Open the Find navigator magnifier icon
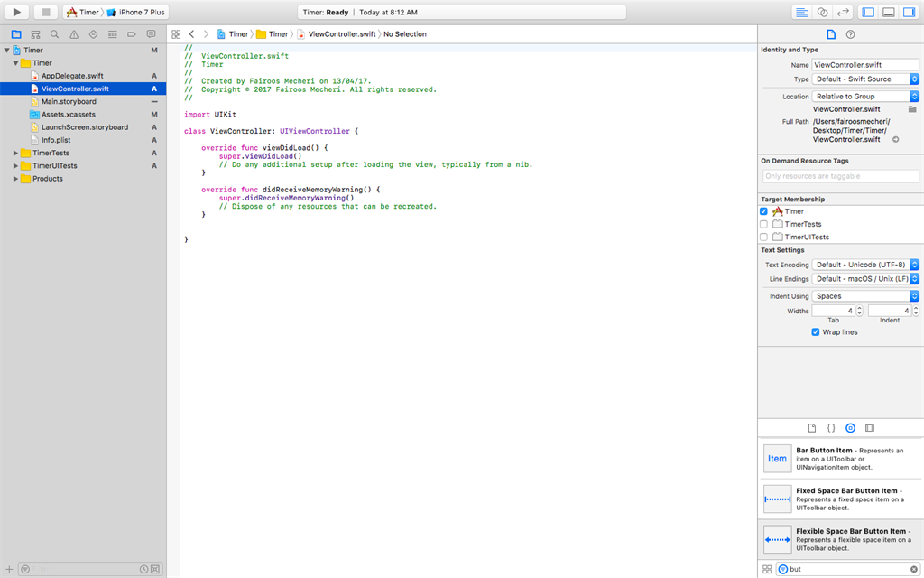 [54, 34]
